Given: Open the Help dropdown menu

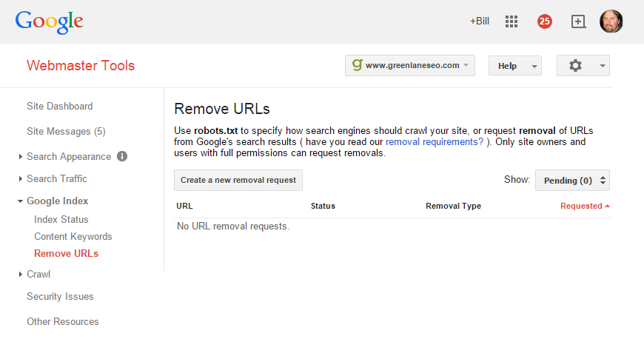Looking at the screenshot, I should [x=515, y=66].
